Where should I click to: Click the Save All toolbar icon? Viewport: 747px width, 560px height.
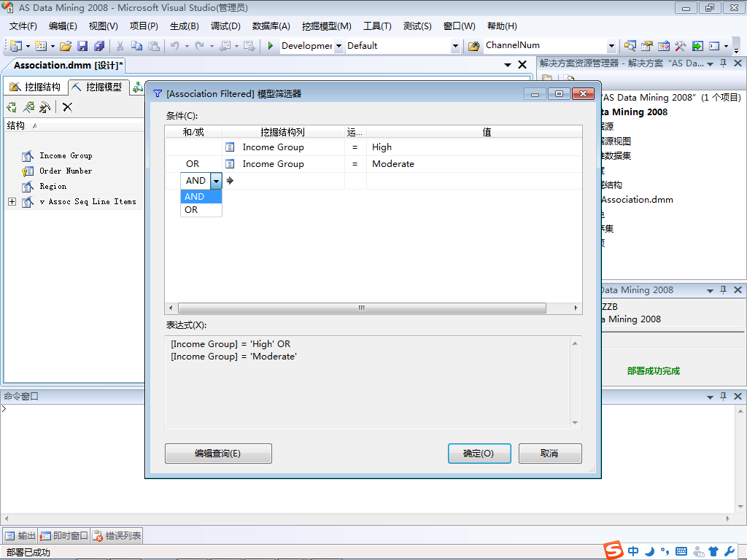99,46
